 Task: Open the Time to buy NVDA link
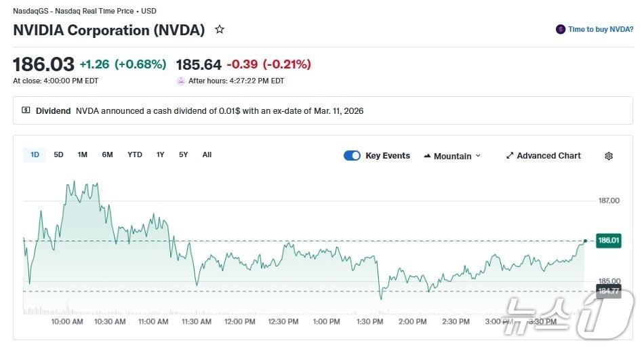601,29
